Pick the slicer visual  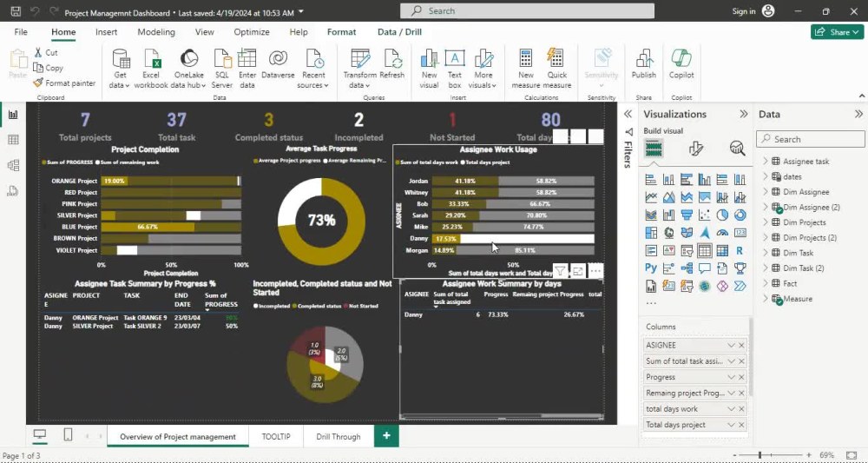coord(687,251)
